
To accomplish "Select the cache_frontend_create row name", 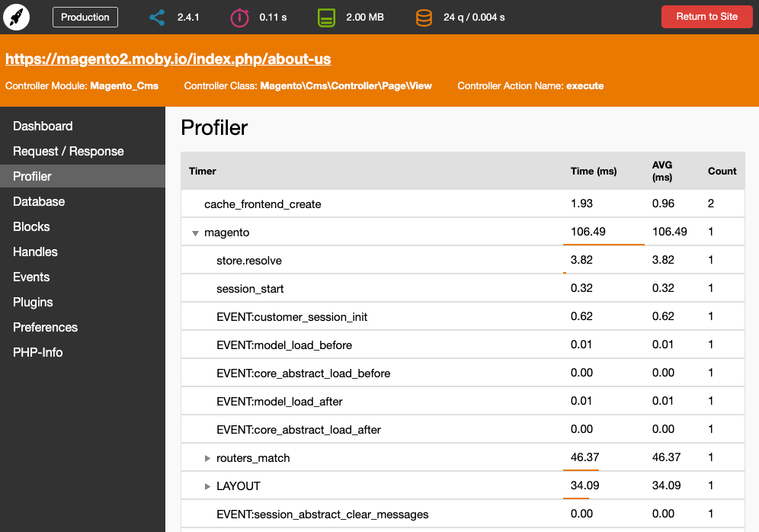I will point(262,204).
